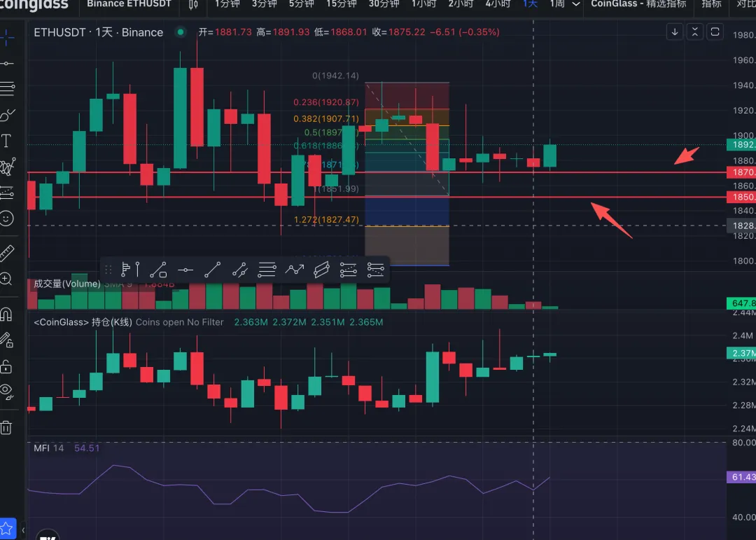Switch to the 1周 timeframe

[557, 4]
